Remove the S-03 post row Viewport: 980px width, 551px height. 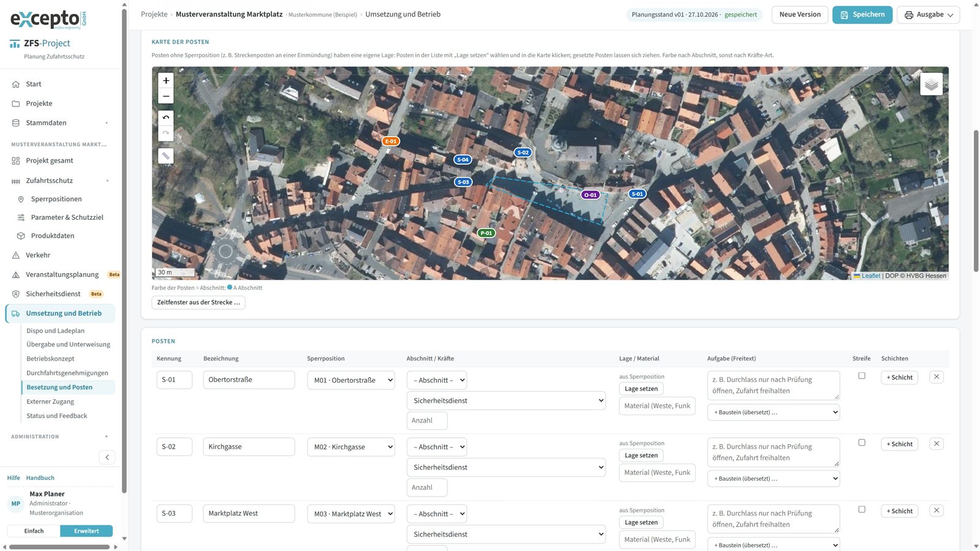937,511
